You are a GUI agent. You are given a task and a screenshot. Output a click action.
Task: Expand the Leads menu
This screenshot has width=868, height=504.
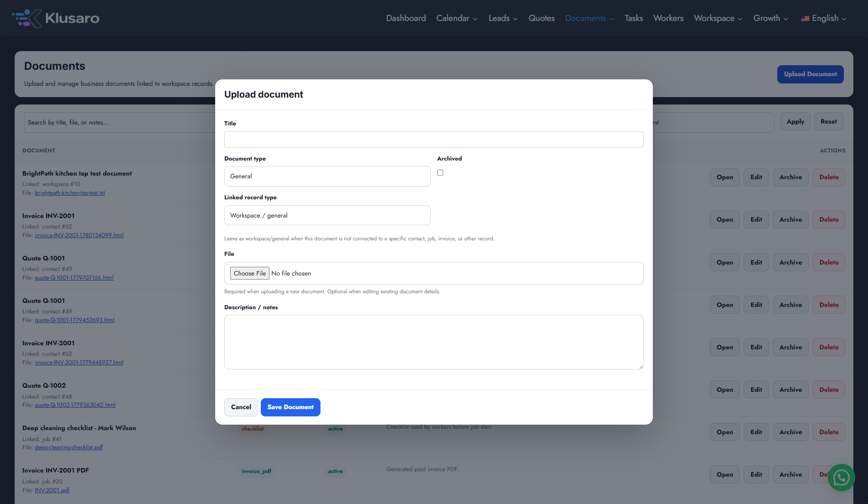pos(503,18)
